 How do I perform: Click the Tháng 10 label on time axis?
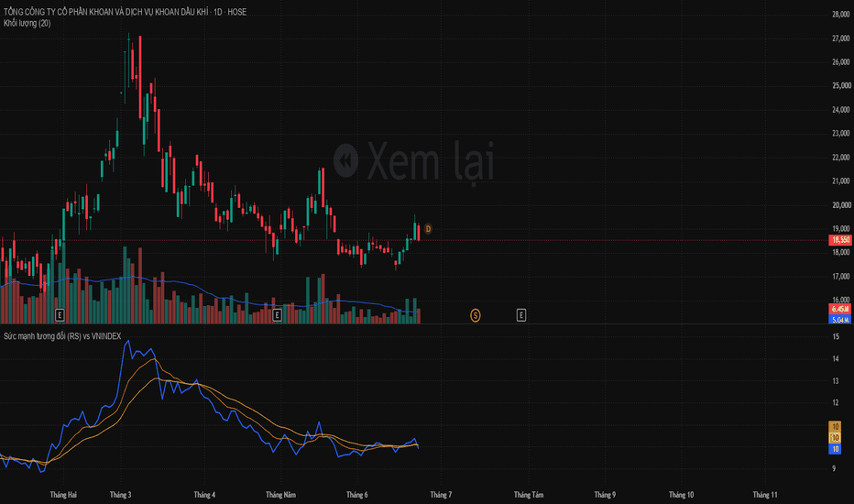coord(682,495)
